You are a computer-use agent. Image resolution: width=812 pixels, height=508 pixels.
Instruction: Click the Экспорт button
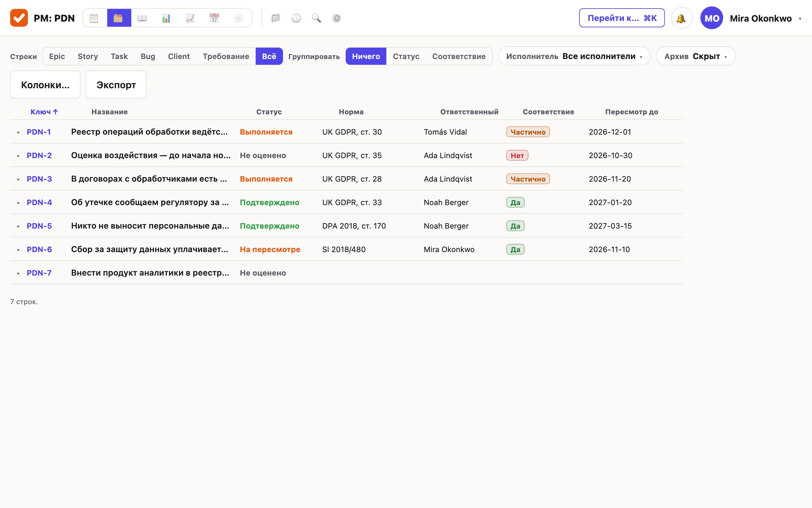tap(116, 85)
